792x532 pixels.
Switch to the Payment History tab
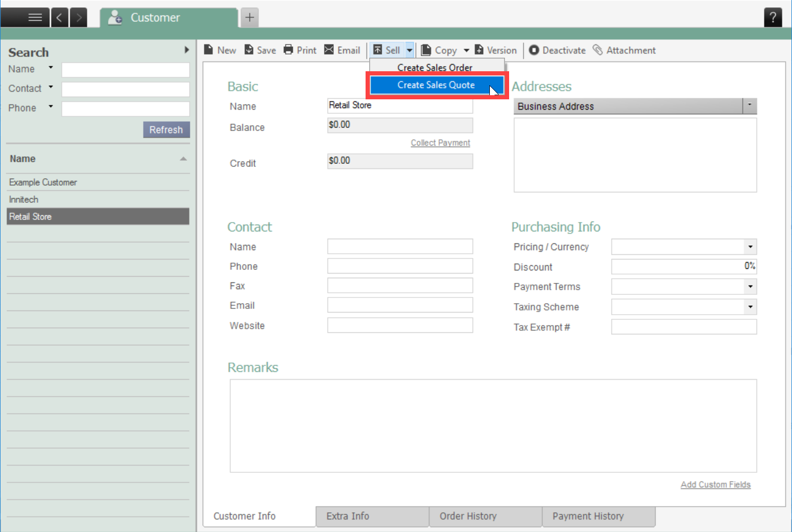coord(599,516)
